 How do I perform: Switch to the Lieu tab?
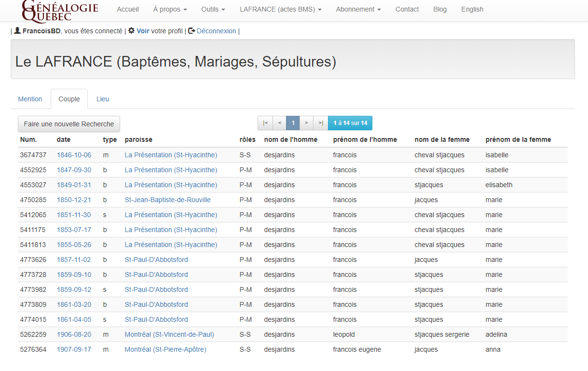coord(103,99)
